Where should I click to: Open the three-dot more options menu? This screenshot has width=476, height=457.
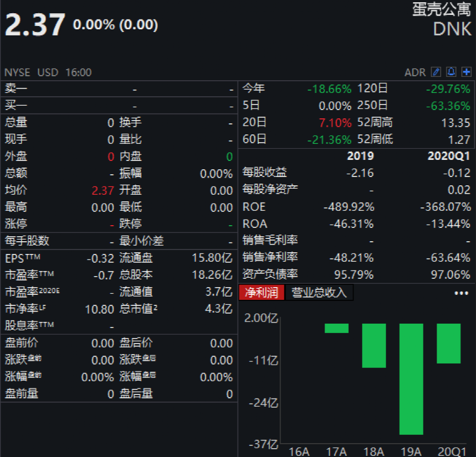coord(461,293)
